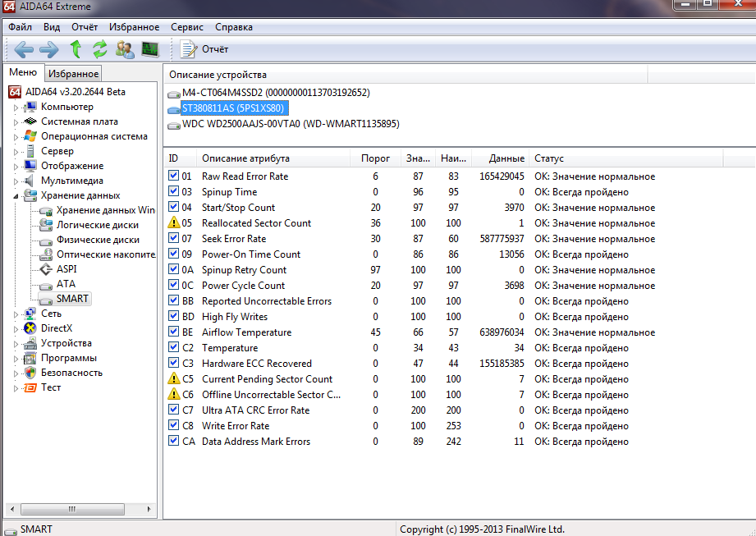
Task: Select the Устройства devices icon
Action: (30, 343)
